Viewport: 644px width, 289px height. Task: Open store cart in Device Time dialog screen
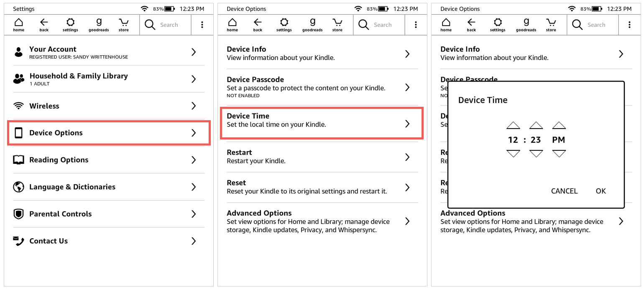click(551, 25)
